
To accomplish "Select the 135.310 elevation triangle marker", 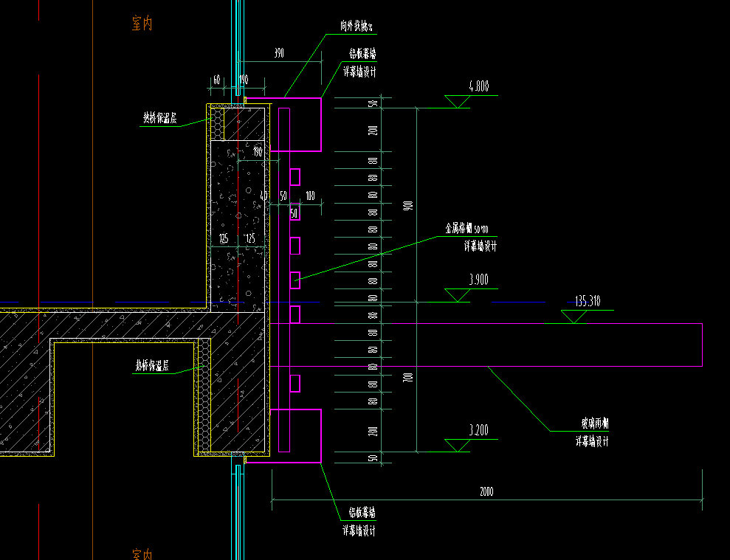I will 574,317.
